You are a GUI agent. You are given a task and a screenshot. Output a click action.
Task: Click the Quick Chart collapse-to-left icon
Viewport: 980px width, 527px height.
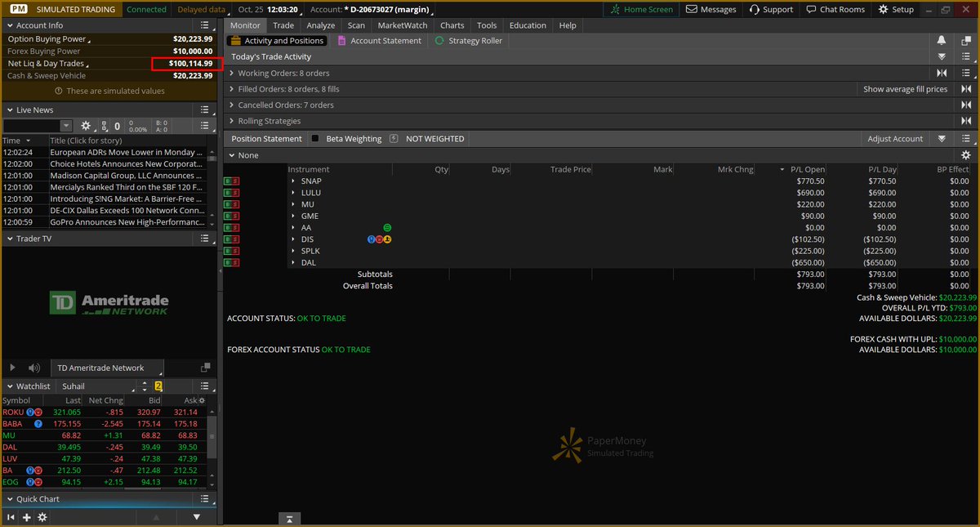click(11, 517)
